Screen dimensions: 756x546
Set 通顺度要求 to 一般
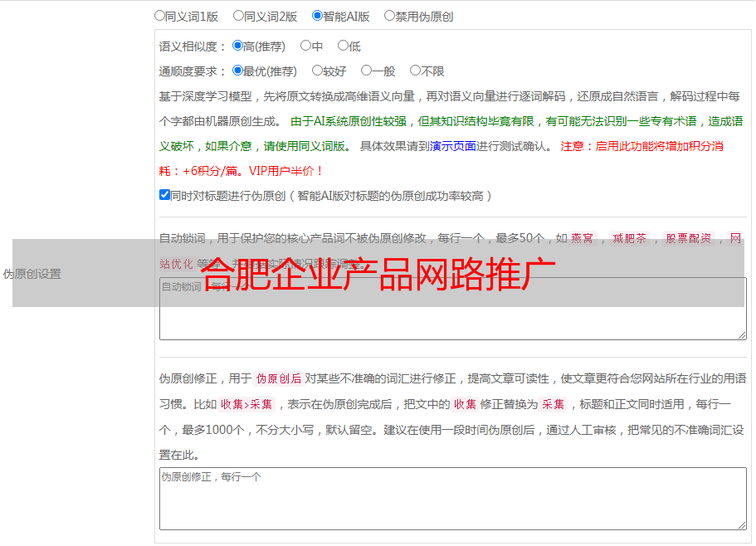click(367, 71)
